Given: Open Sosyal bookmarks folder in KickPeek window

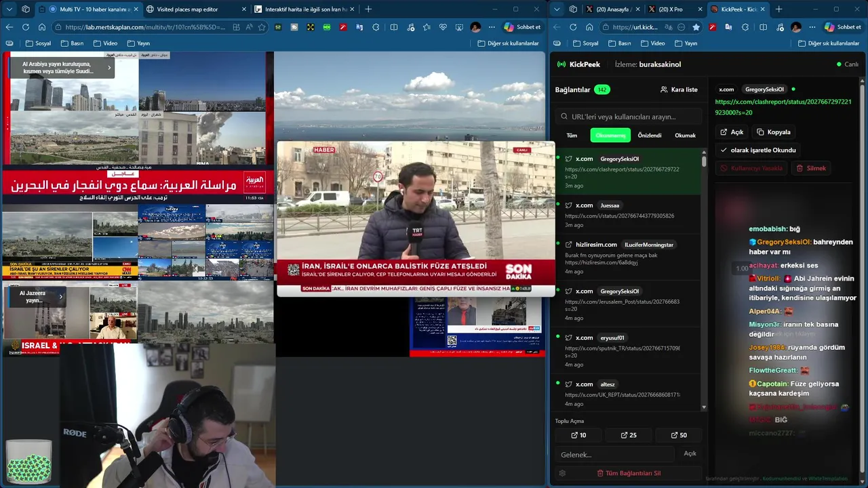Looking at the screenshot, I should point(585,43).
